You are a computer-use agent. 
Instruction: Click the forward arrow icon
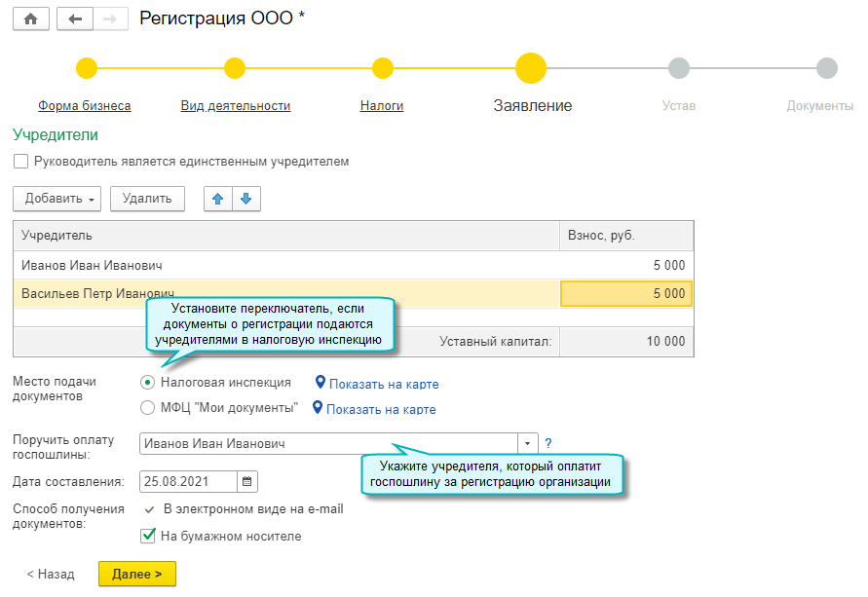click(110, 19)
